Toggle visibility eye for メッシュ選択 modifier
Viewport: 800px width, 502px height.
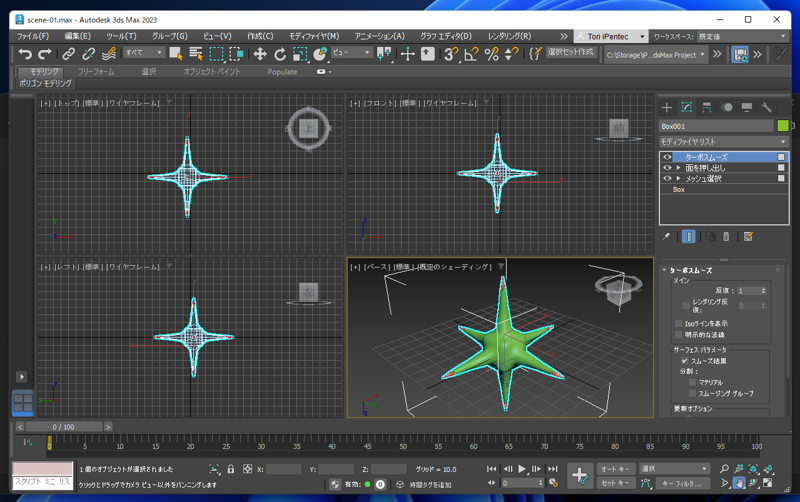pyautogui.click(x=667, y=178)
